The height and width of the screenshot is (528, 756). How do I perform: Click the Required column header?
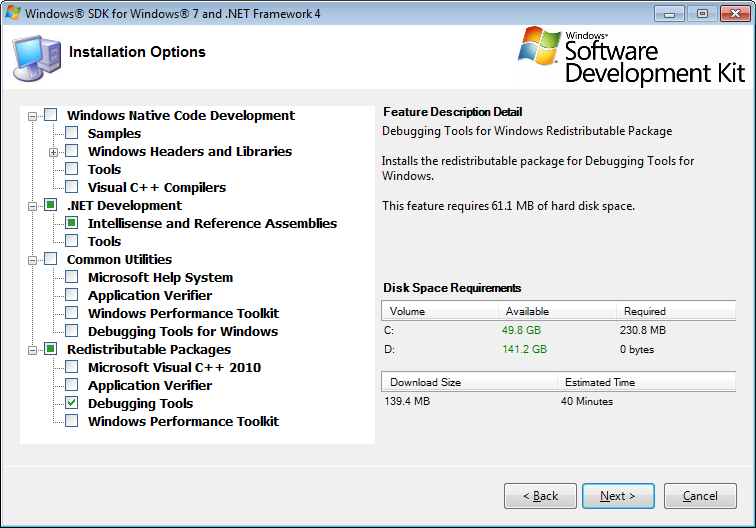coord(676,311)
